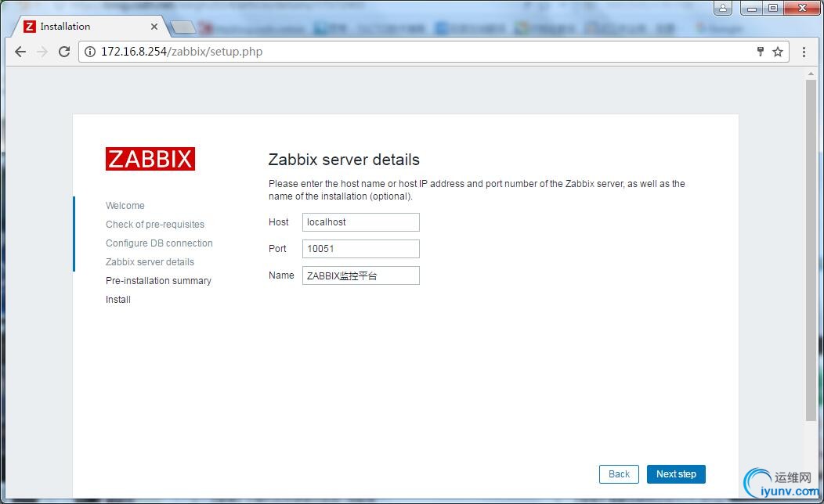Click the browser forward arrow
This screenshot has width=824, height=504.
point(42,52)
